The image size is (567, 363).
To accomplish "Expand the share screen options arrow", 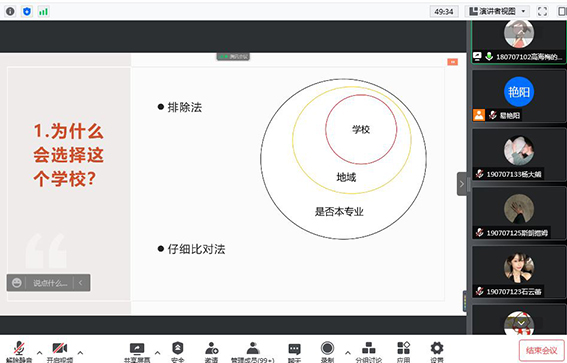I will [157, 352].
